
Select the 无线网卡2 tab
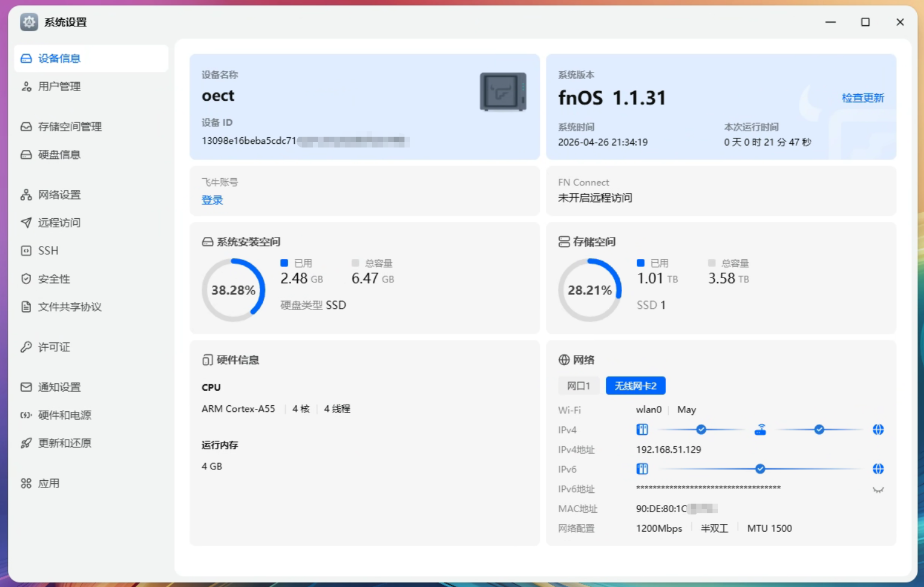tap(635, 386)
